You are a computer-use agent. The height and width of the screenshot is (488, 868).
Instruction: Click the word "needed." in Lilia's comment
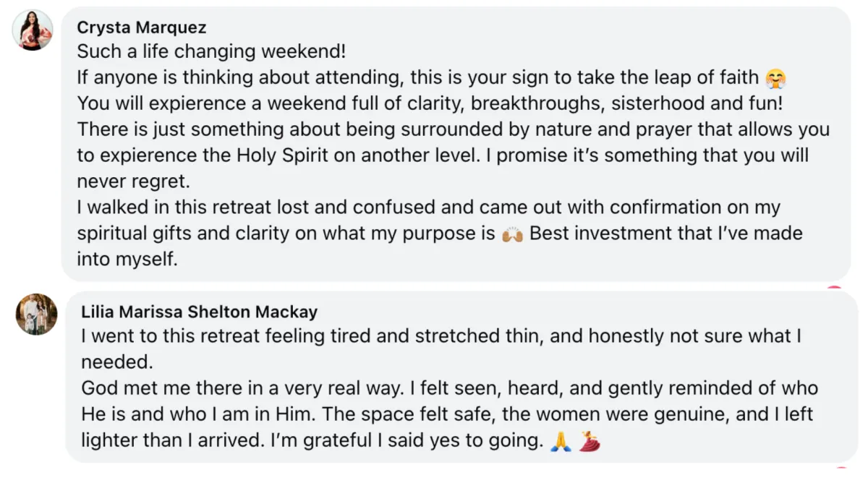108,362
